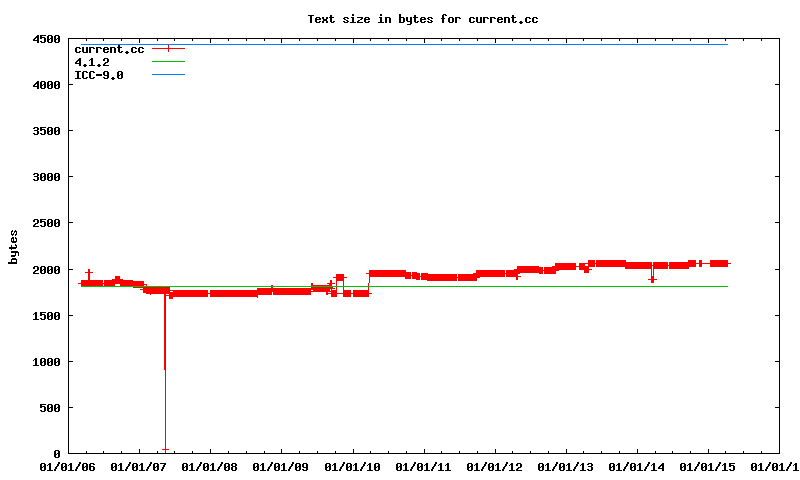Select the outlier red marker in early 2006
800x480 pixels.
pos(88,272)
